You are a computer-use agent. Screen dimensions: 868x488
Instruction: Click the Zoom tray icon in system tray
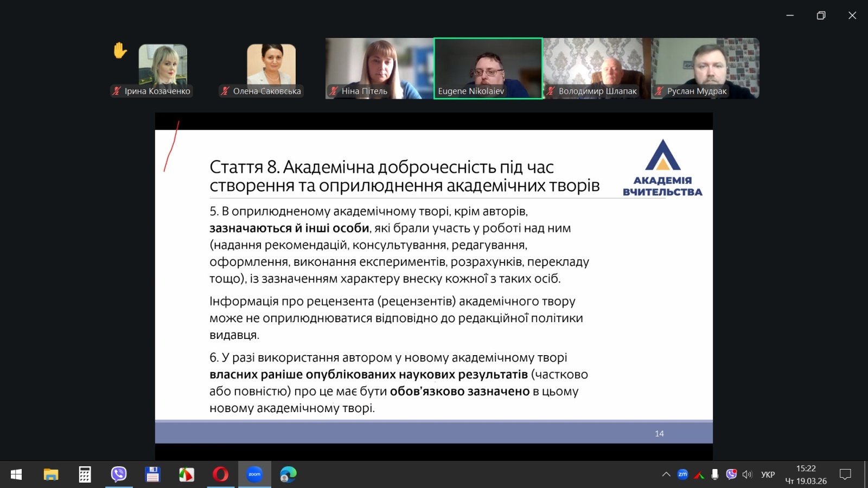682,474
